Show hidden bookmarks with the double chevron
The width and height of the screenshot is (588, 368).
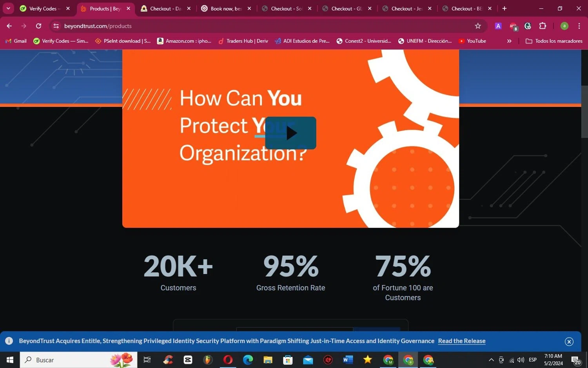pyautogui.click(x=509, y=41)
